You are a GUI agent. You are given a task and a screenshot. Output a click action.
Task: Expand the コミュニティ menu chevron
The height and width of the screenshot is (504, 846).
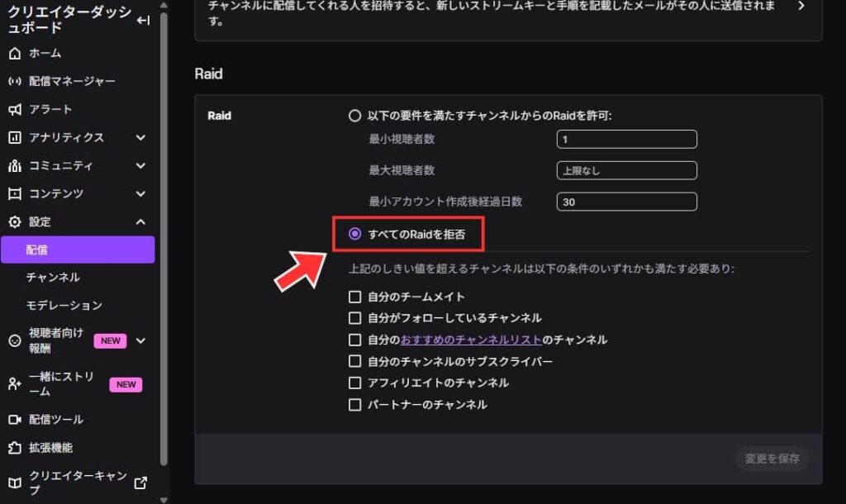[x=140, y=166]
